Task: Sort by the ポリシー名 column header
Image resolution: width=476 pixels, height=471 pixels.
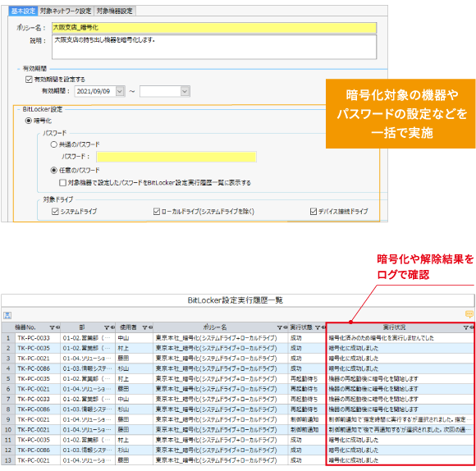Action: tap(215, 327)
